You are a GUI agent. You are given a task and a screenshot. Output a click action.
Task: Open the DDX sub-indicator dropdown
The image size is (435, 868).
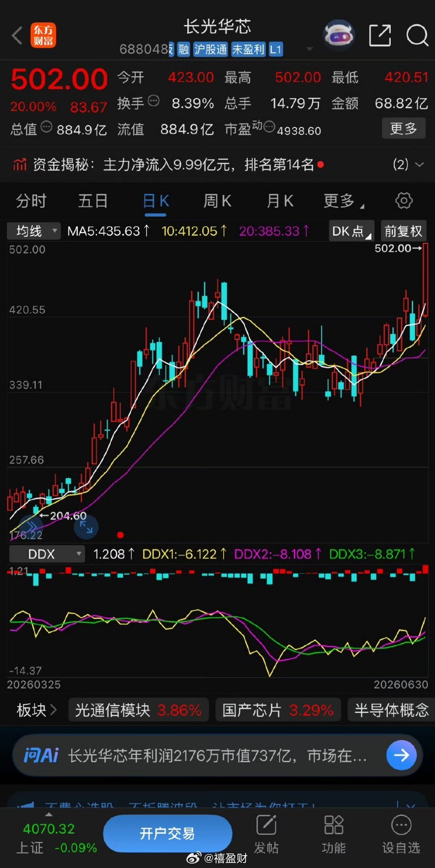tap(47, 554)
